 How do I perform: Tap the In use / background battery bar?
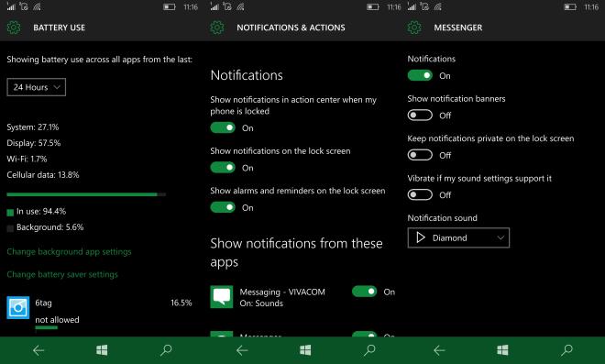coord(86,194)
